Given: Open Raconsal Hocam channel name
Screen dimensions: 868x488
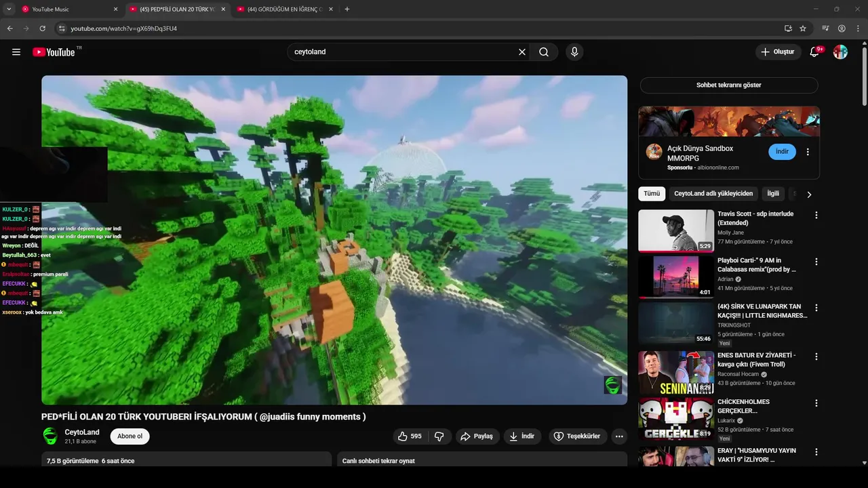Looking at the screenshot, I should (x=738, y=374).
